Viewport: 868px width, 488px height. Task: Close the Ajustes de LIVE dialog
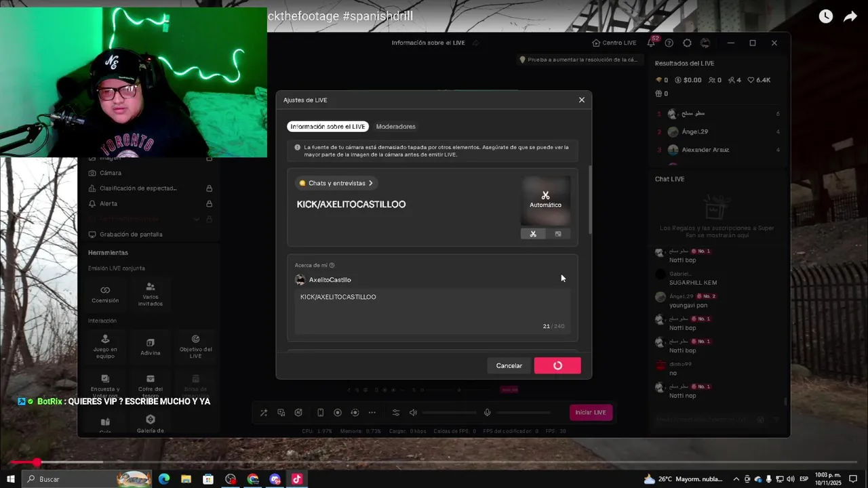581,100
